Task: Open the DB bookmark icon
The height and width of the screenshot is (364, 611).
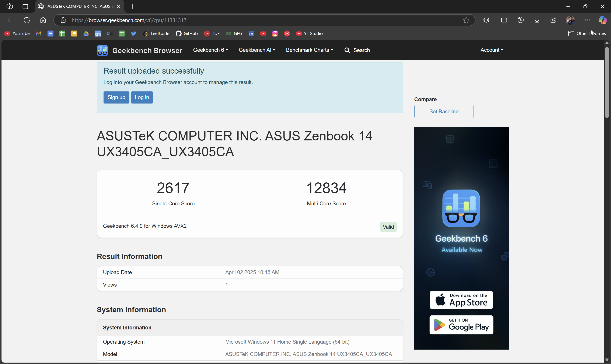Action: click(x=110, y=33)
